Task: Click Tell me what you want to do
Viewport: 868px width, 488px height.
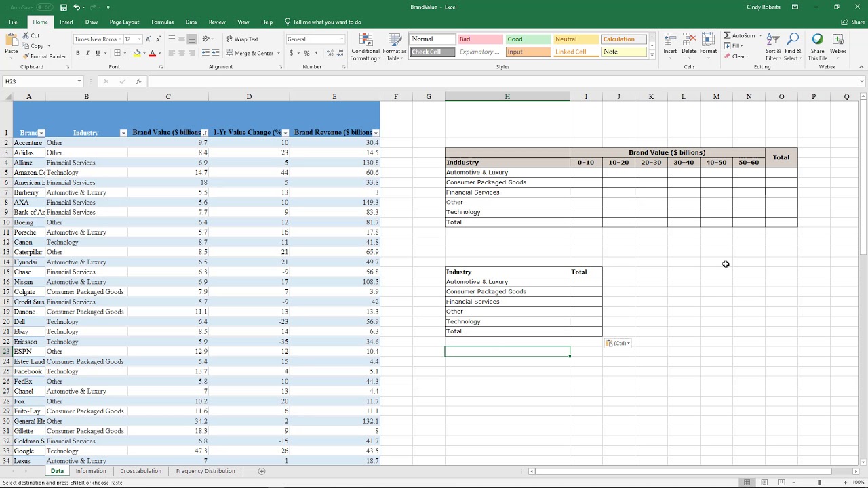Action: coord(323,22)
